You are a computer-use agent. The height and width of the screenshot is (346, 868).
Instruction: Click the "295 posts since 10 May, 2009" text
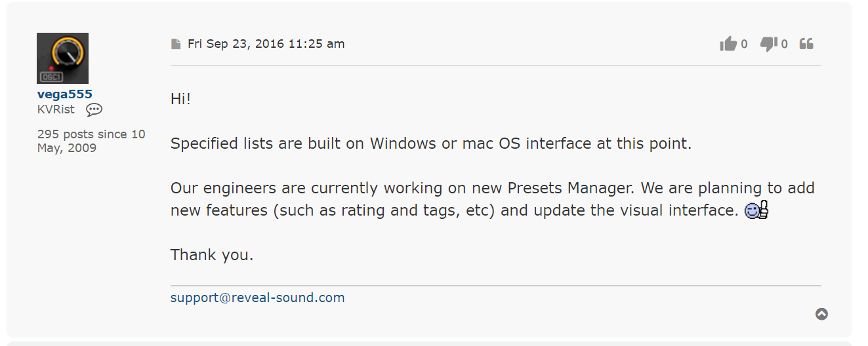[x=91, y=141]
